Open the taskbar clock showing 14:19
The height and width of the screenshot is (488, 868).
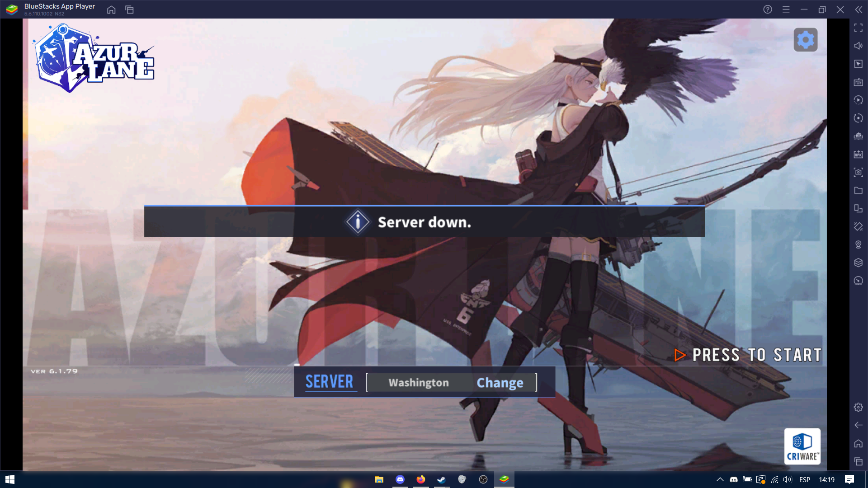click(826, 479)
